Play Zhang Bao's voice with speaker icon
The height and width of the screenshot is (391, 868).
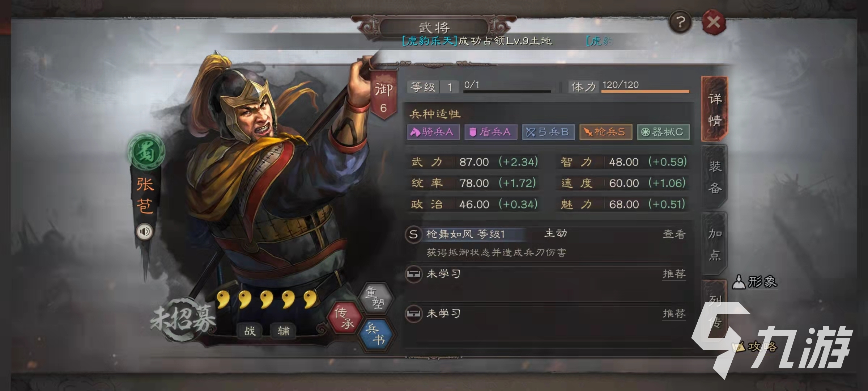(x=144, y=232)
